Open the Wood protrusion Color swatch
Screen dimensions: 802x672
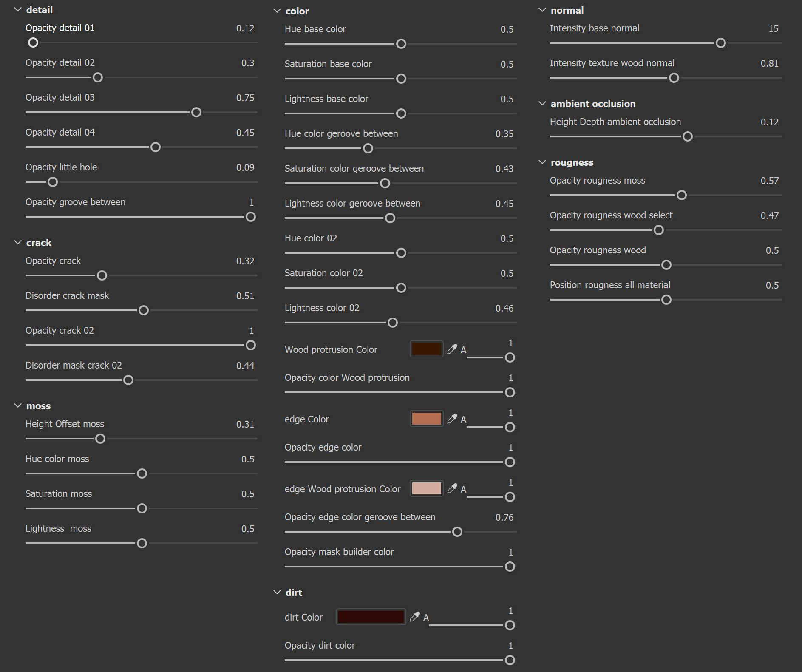point(426,349)
